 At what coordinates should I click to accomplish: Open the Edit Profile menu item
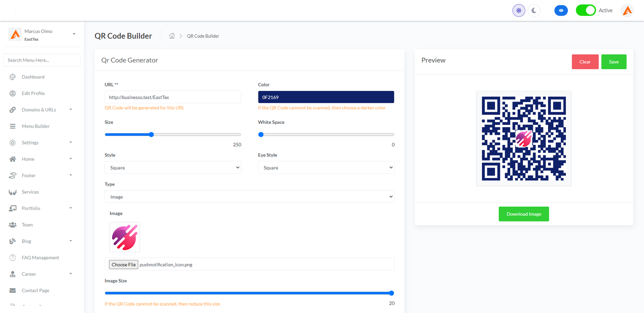[33, 93]
